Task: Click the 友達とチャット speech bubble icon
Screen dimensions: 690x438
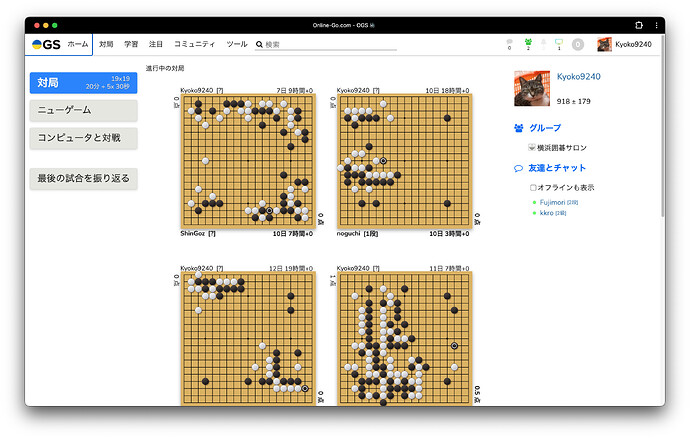Action: point(518,168)
